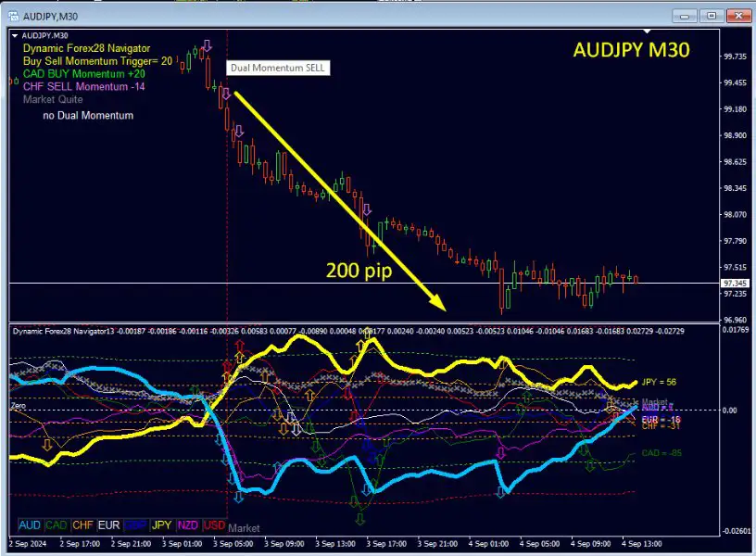Click the Dual Momentum SELL tooltip label
The width and height of the screenshot is (756, 556).
tap(278, 68)
